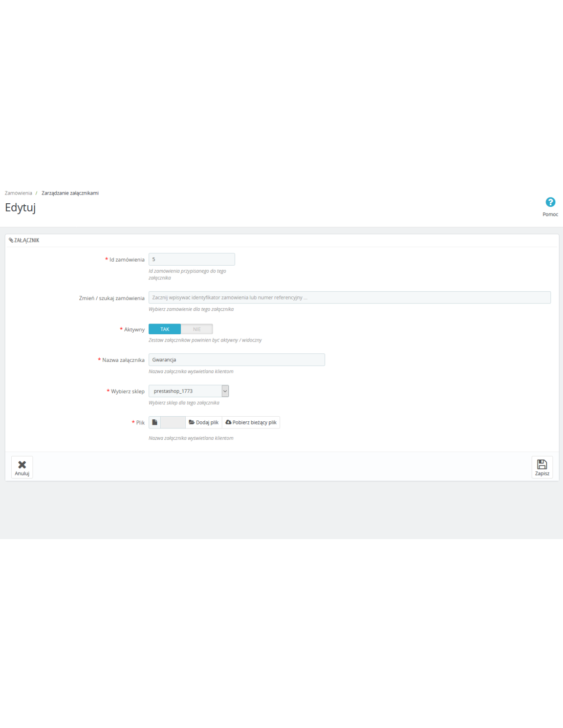Focus the Zmień / szukaj zamówienia search field
Viewport: 563px width, 728px height.
[x=350, y=297]
